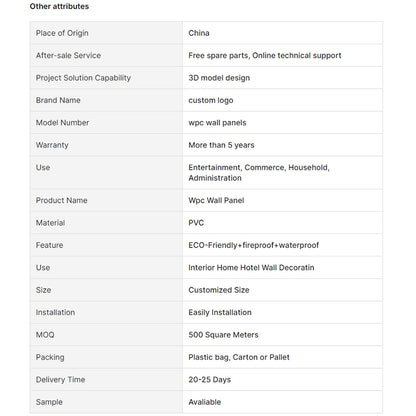Click the 3D model design value
Screen dimensions: 416x416
point(219,78)
